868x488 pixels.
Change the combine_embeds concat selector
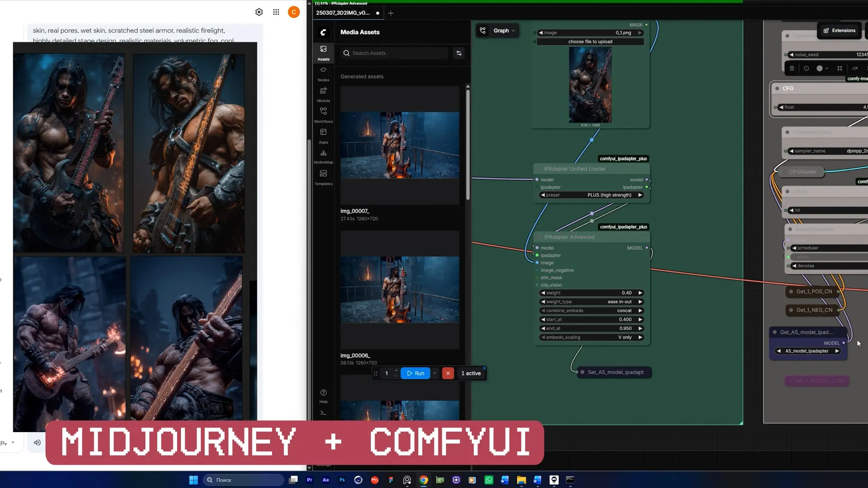592,311
